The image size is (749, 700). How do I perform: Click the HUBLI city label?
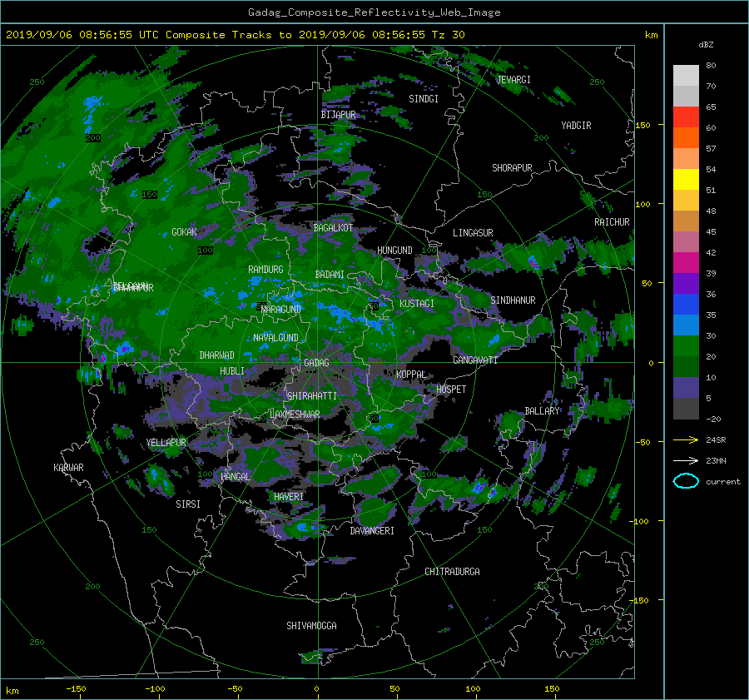click(x=232, y=371)
